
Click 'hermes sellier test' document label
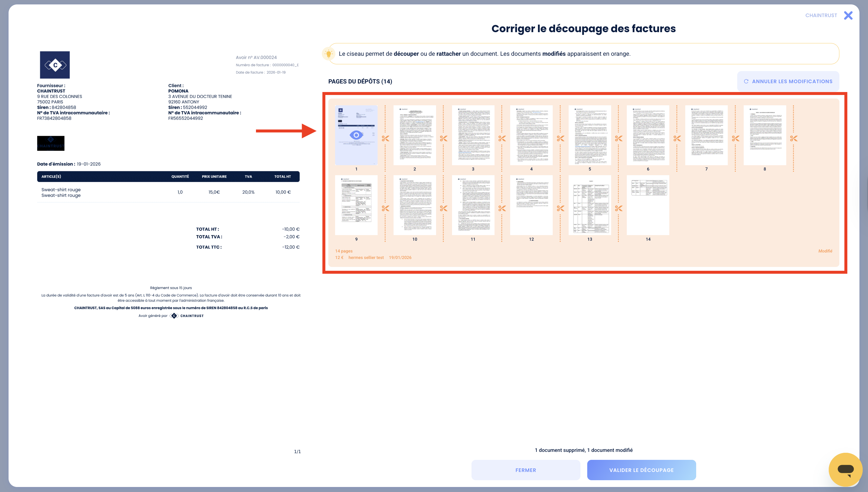[366, 258]
